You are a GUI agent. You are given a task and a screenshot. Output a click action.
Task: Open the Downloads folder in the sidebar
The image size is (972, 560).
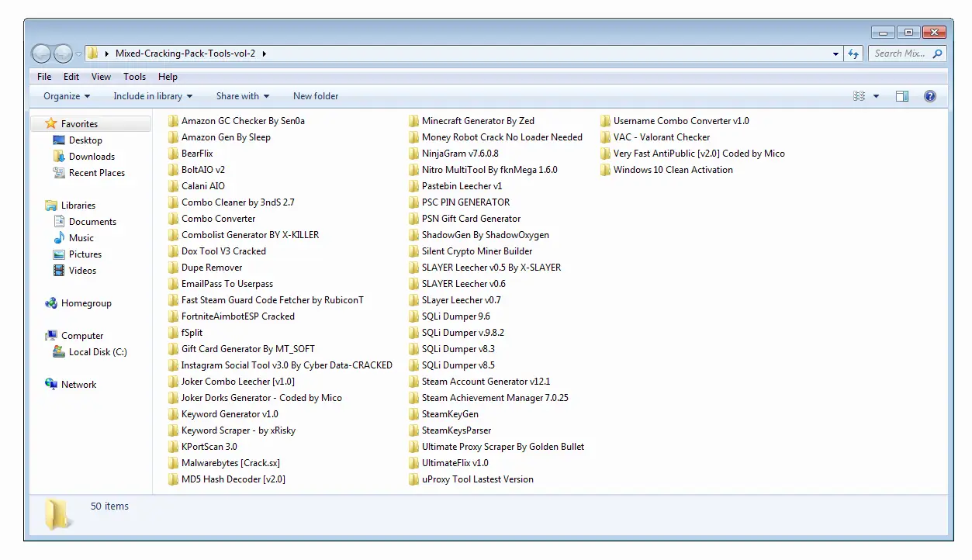[x=93, y=156]
